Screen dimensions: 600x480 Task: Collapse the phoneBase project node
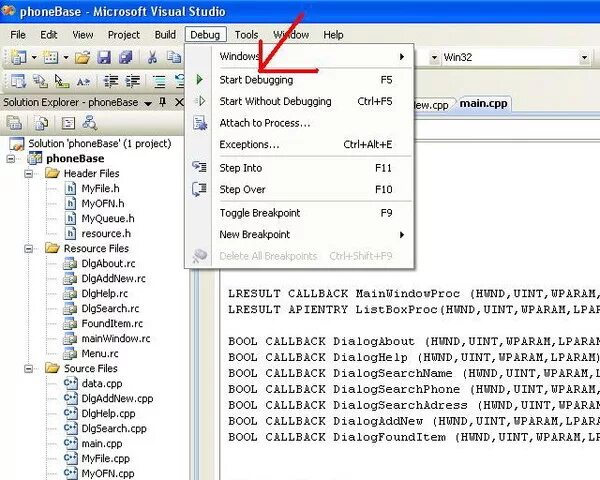tap(10, 158)
